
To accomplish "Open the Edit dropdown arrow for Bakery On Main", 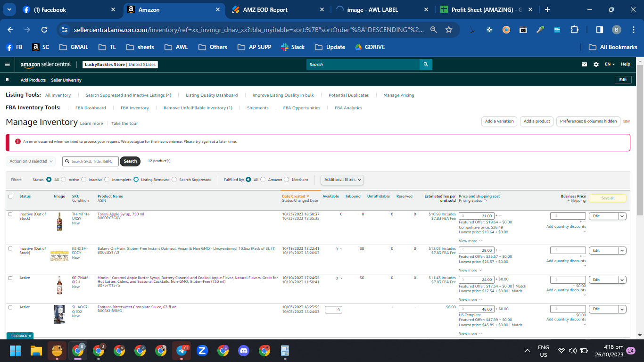I will coord(622,250).
